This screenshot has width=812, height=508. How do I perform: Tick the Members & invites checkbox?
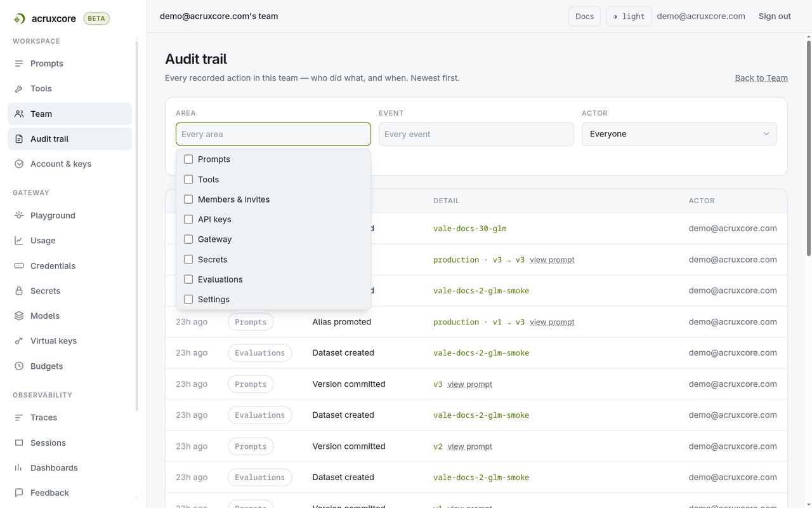(188, 199)
